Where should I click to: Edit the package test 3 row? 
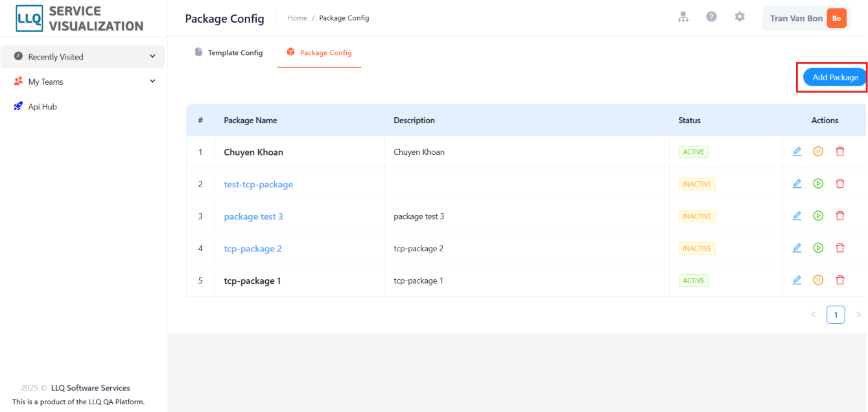[797, 216]
